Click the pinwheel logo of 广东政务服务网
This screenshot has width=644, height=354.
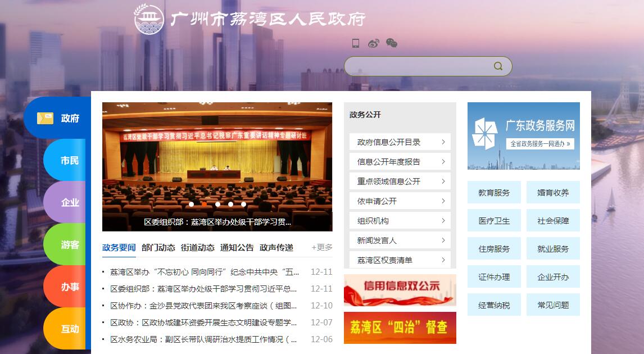[x=484, y=134]
